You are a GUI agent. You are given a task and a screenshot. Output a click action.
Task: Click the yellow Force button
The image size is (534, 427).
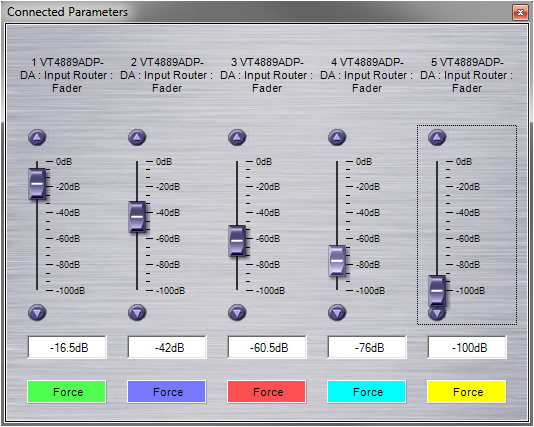click(467, 392)
